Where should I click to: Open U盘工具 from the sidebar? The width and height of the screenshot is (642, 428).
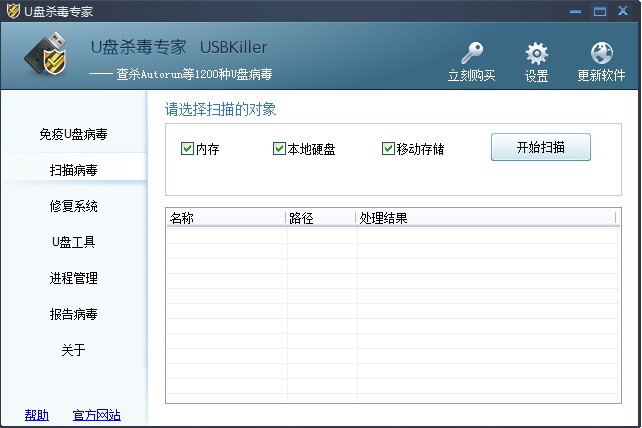click(73, 242)
